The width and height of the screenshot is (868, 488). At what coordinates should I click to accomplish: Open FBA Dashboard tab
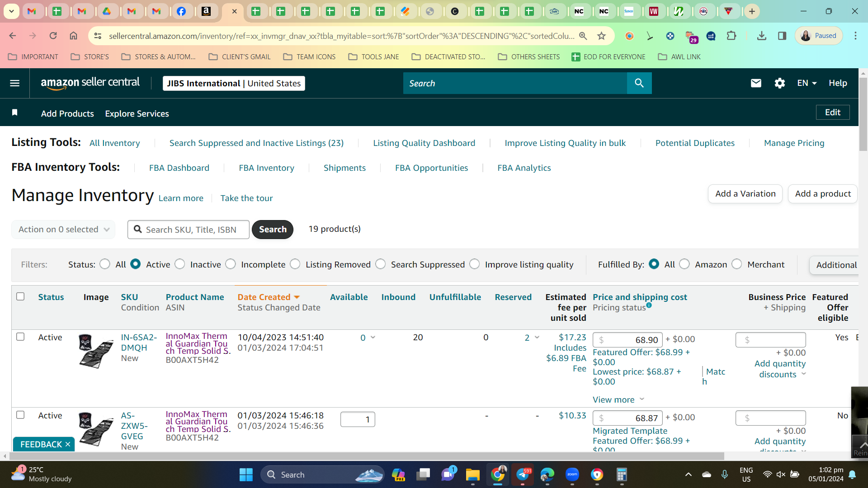click(x=179, y=168)
